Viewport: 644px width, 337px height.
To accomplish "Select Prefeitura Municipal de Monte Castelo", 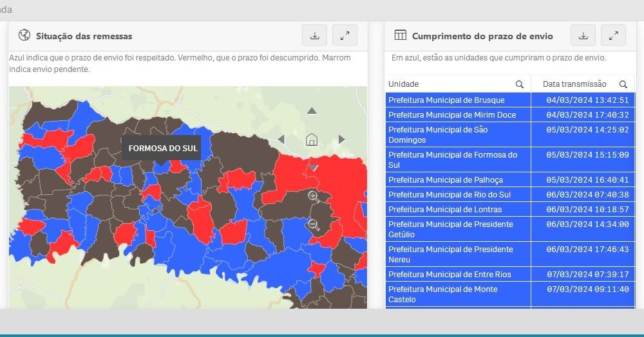I will [x=458, y=294].
